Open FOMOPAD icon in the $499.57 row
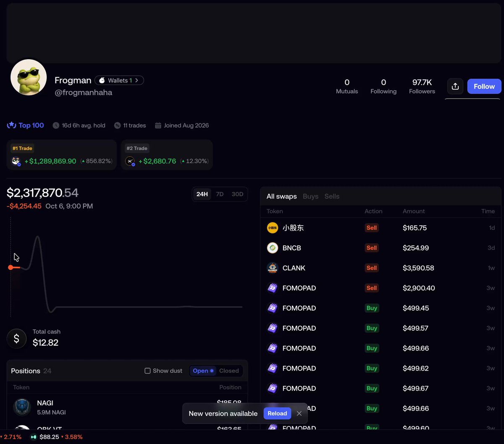This screenshot has height=444, width=504. (273, 329)
